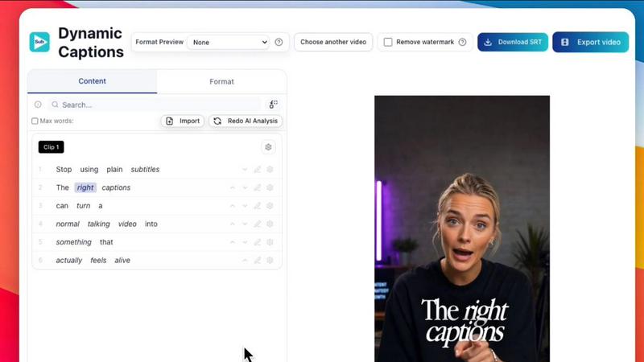Import captions with Import button

point(183,121)
